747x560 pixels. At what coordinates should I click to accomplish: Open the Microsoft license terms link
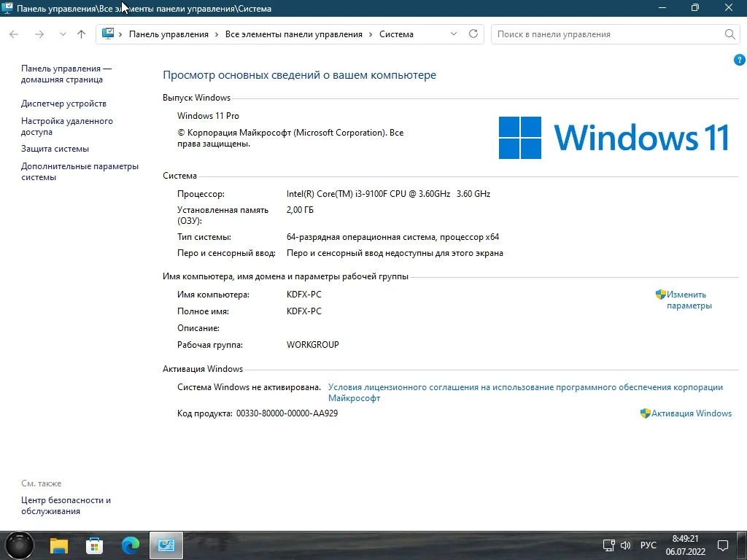[x=525, y=392]
